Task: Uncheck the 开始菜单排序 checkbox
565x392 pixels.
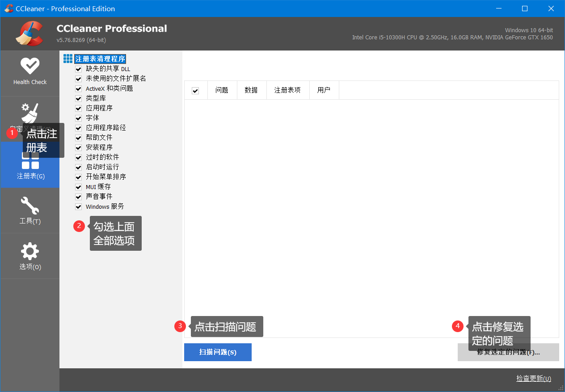Action: 79,177
